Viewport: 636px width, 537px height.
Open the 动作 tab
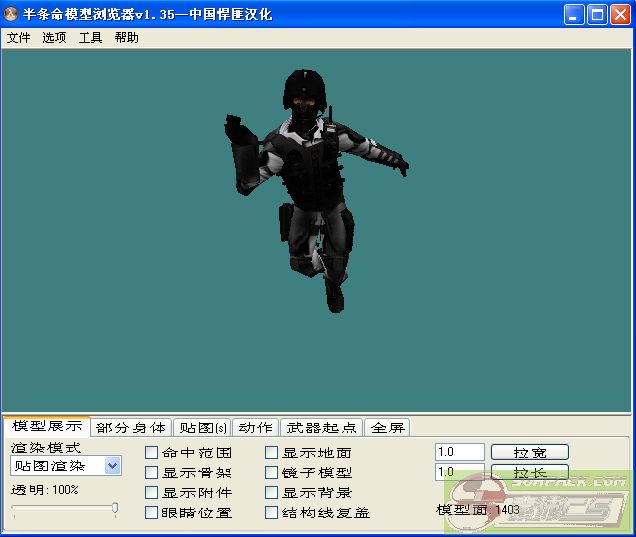255,428
